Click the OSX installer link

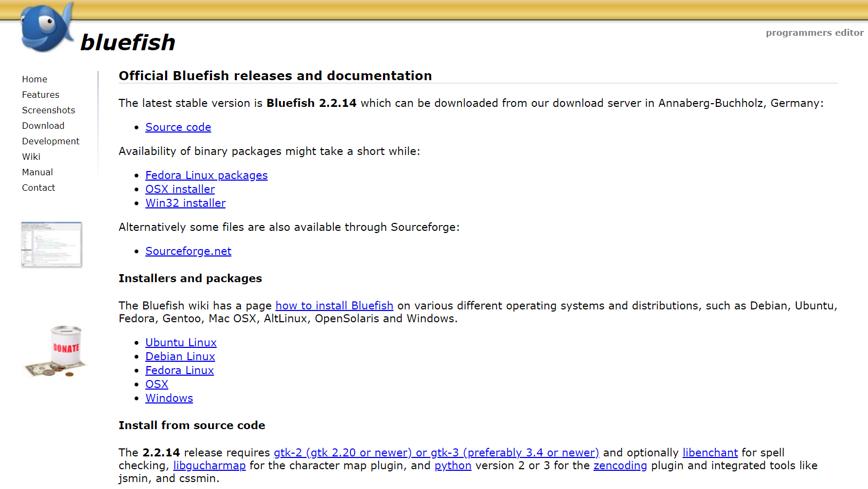[x=180, y=189]
